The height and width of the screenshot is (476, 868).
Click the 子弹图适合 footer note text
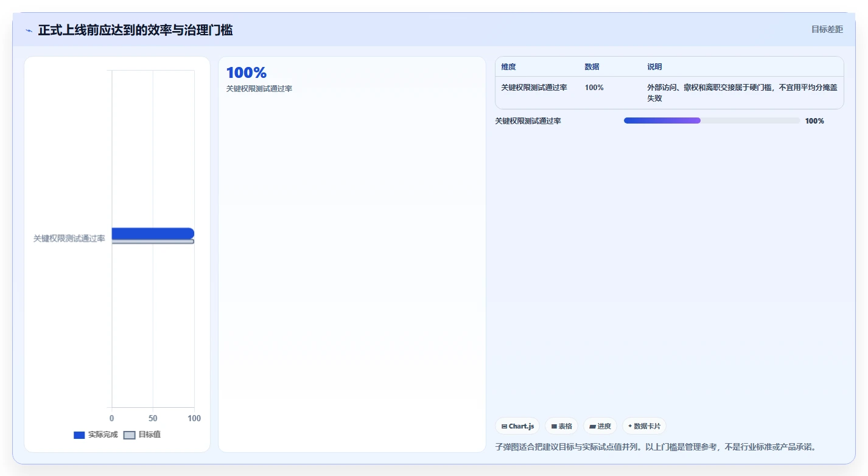(656, 447)
